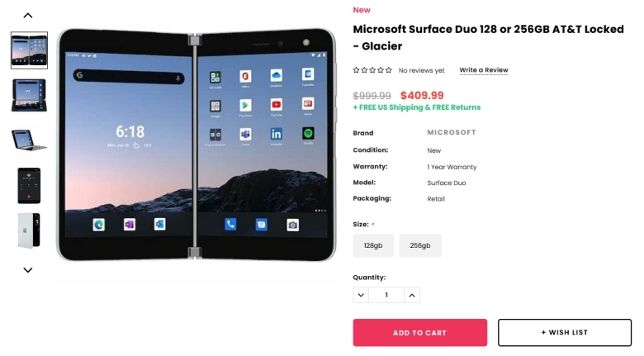This screenshot has width=644, height=356.
Task: Click the quantity input field
Action: pos(386,295)
